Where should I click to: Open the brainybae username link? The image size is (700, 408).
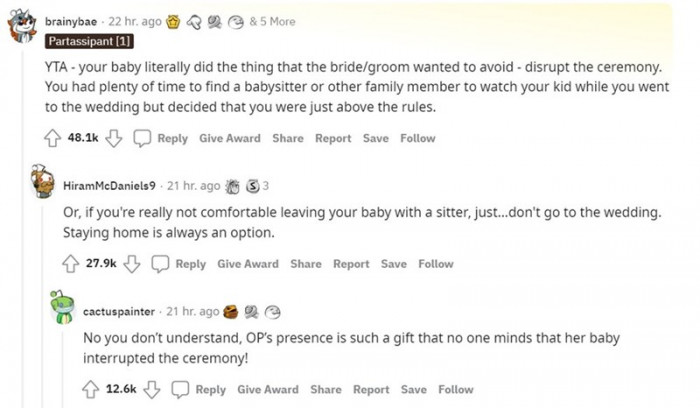pos(71,21)
